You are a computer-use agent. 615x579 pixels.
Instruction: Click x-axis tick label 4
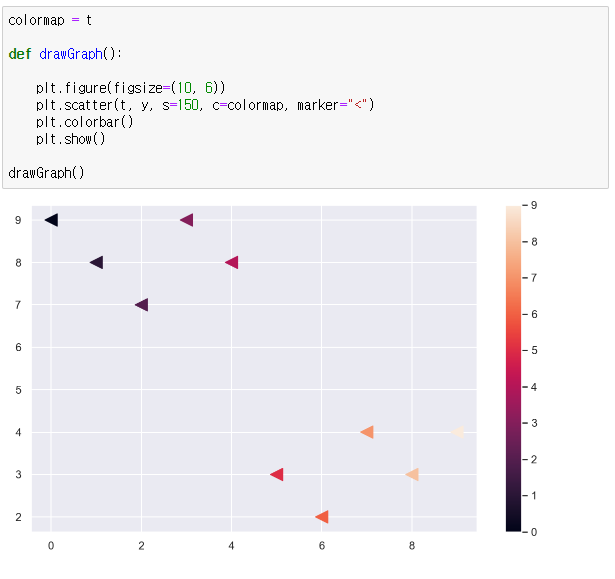231,546
